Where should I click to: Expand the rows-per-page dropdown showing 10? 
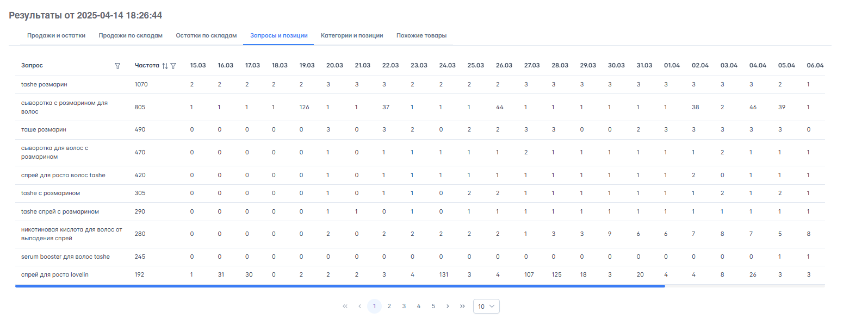coord(486,307)
